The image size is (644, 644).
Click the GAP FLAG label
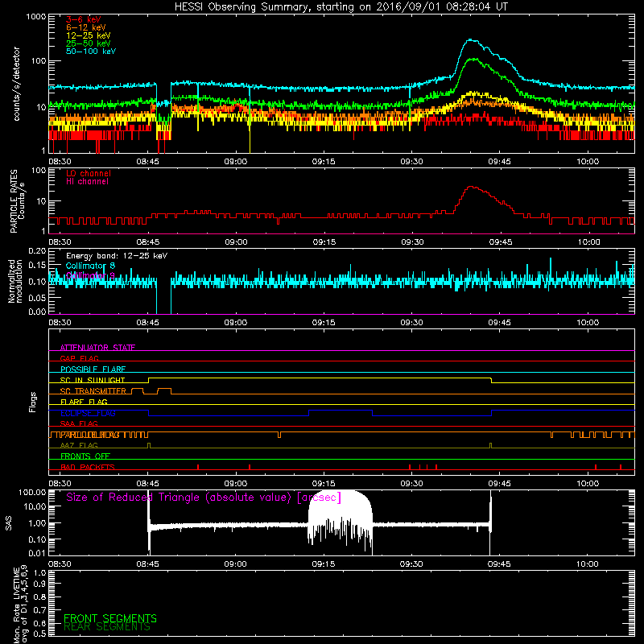pos(79,358)
